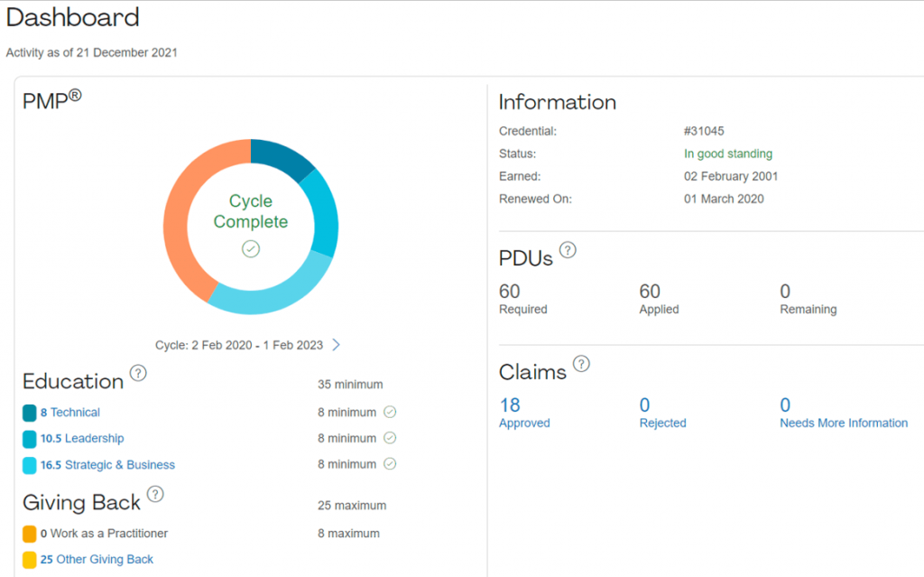The image size is (924, 577).
Task: Open the Information panel heading
Action: 557,102
